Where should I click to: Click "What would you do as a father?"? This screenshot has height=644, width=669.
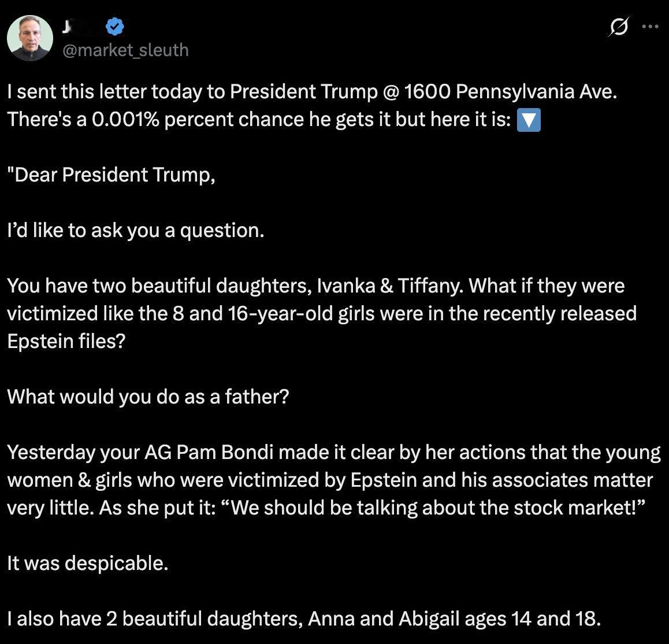point(147,397)
